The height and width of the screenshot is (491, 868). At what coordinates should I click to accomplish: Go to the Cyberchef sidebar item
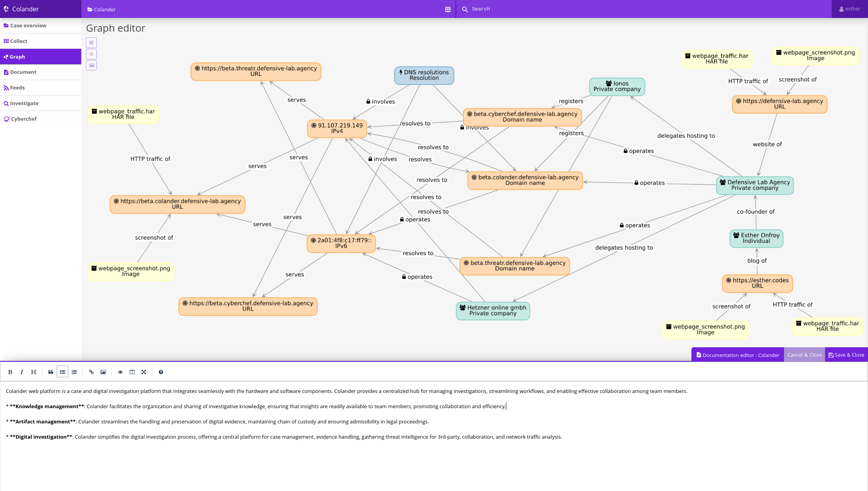click(23, 119)
